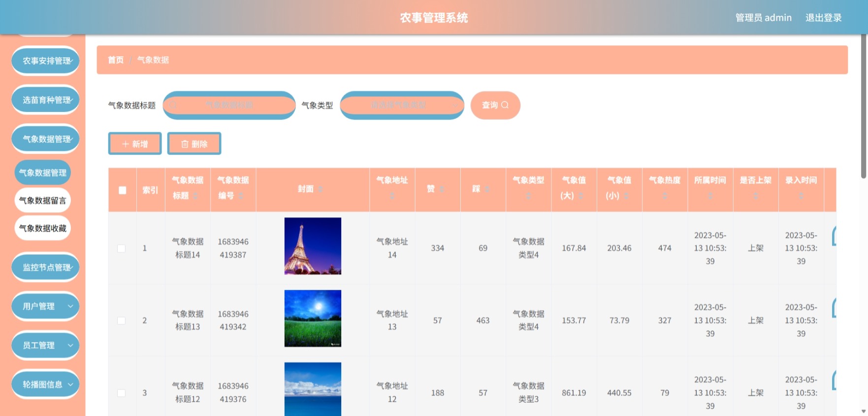Expand 农事安排管理 sidebar menu
The image size is (868, 416).
click(x=45, y=61)
